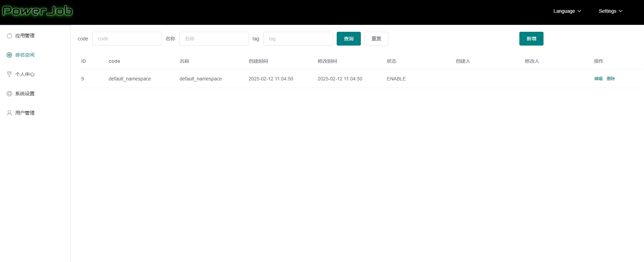Click the 新增 add button
This screenshot has width=644, height=262.
(x=531, y=39)
